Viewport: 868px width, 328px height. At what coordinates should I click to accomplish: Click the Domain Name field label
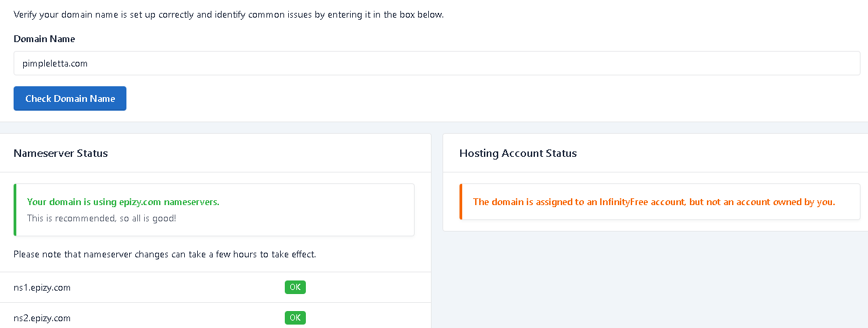44,39
